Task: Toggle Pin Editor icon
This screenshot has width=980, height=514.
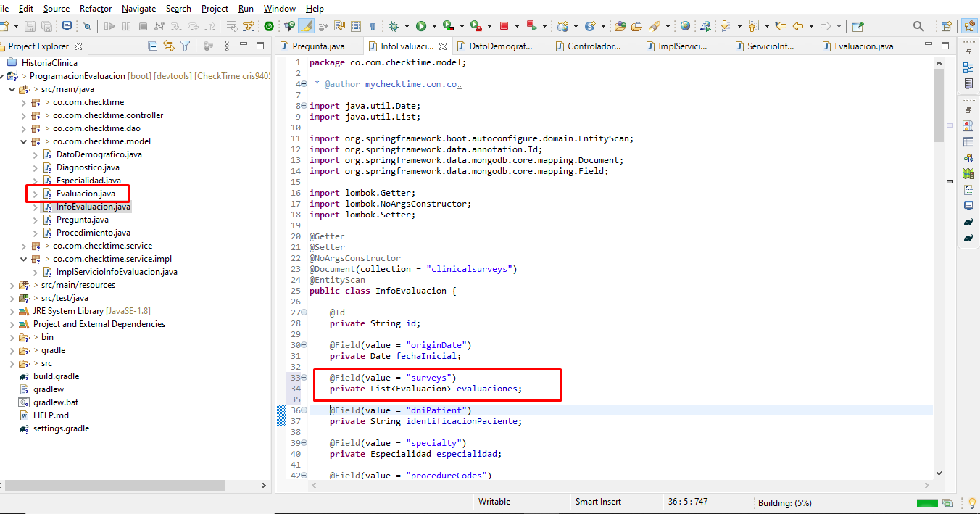Action: pos(857,26)
